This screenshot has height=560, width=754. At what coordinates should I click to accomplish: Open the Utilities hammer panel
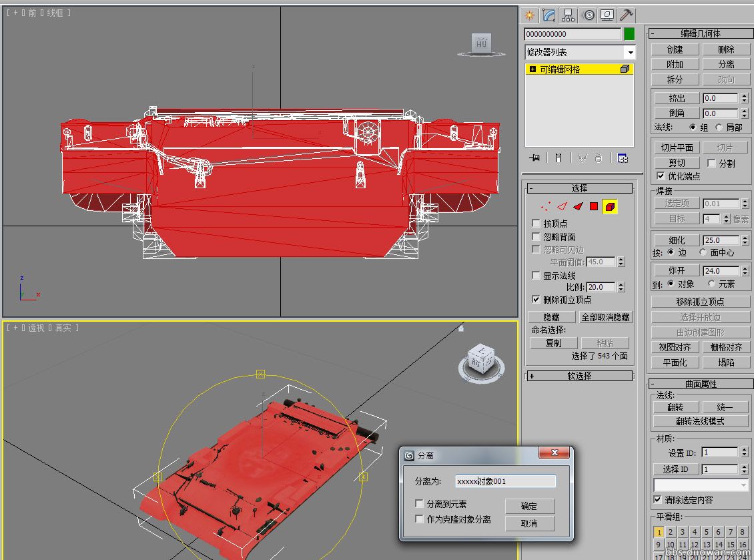(x=626, y=15)
